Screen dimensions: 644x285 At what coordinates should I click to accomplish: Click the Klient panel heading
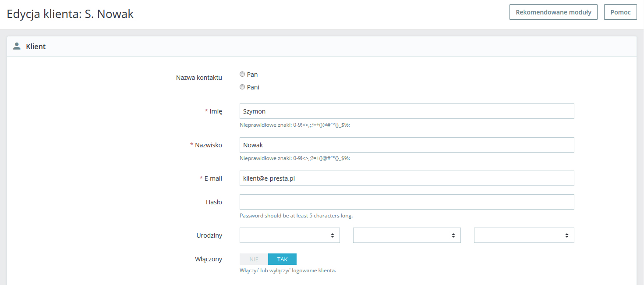point(36,46)
